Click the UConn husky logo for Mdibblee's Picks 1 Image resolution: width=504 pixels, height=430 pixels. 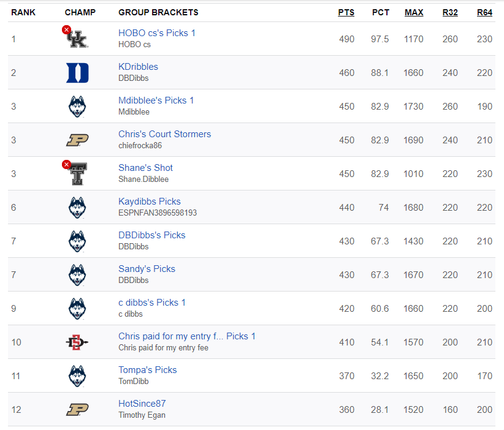(x=77, y=107)
